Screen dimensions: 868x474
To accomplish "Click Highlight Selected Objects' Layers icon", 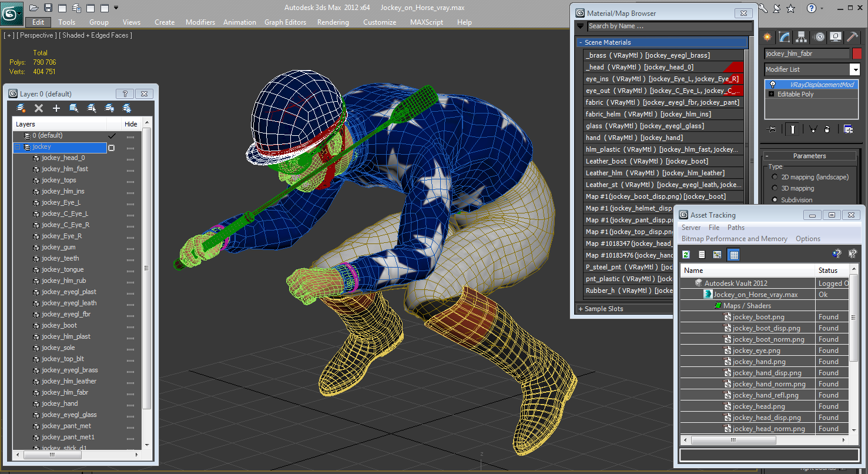I will click(92, 108).
